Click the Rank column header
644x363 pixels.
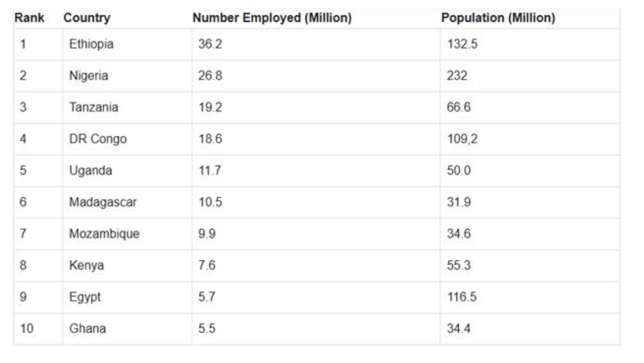tap(29, 18)
